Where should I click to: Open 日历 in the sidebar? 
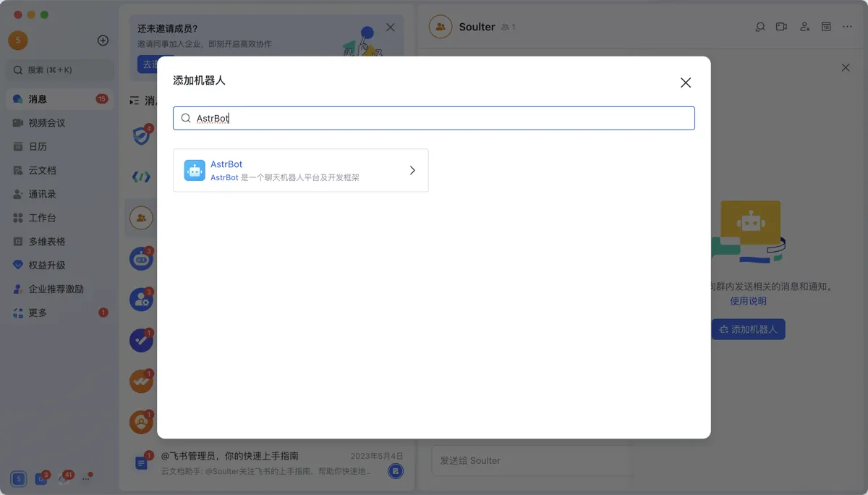pos(59,147)
